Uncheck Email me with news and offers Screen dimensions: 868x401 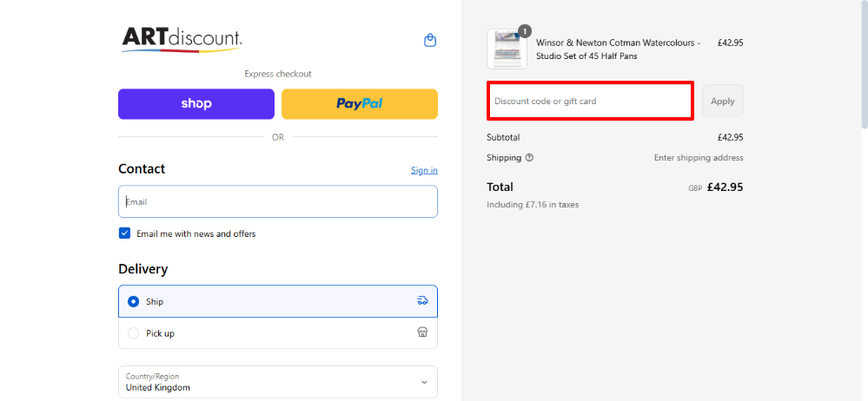[x=124, y=233]
